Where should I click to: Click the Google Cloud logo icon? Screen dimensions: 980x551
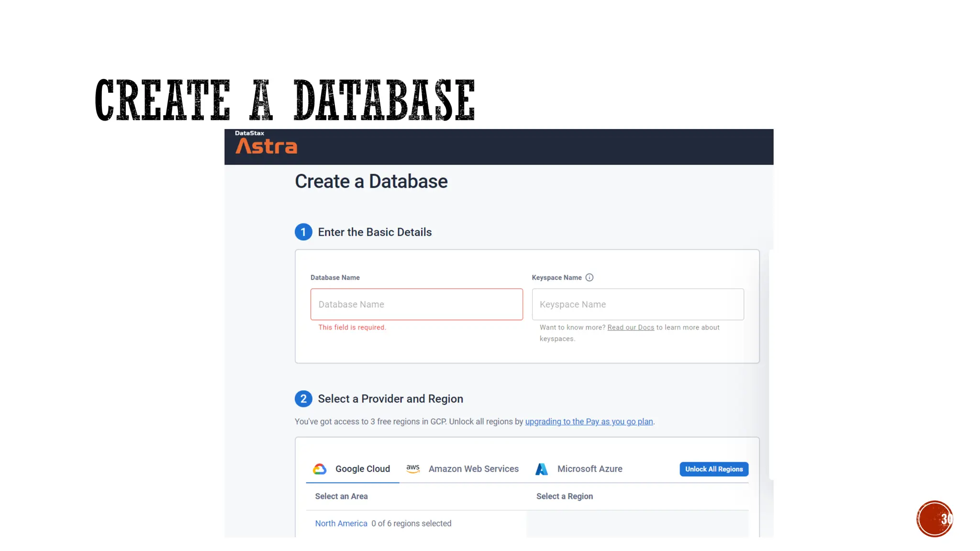pos(320,469)
